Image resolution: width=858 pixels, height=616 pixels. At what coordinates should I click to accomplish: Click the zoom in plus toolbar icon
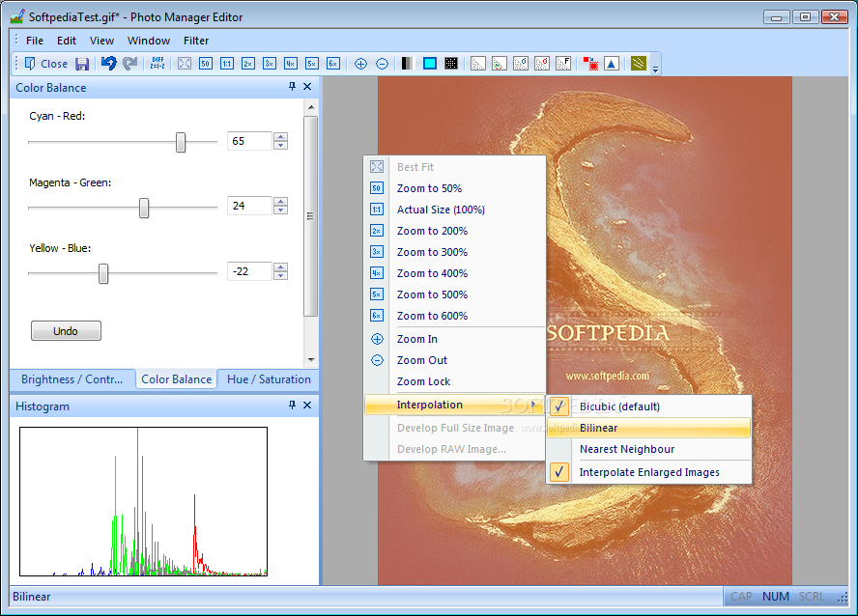pos(360,64)
